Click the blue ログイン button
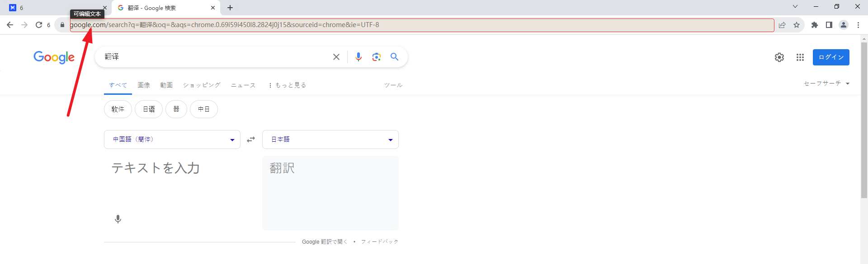 click(831, 57)
